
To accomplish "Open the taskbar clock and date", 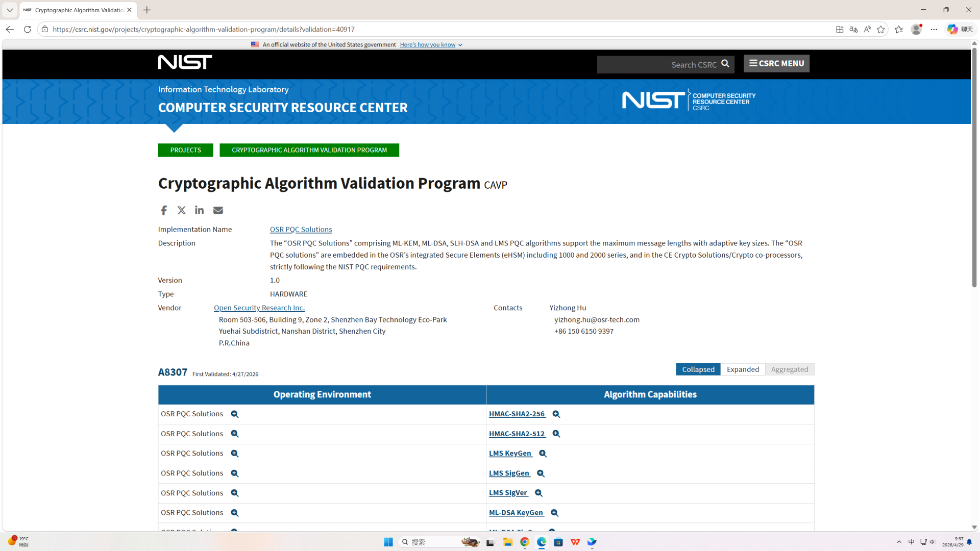I will tap(953, 542).
